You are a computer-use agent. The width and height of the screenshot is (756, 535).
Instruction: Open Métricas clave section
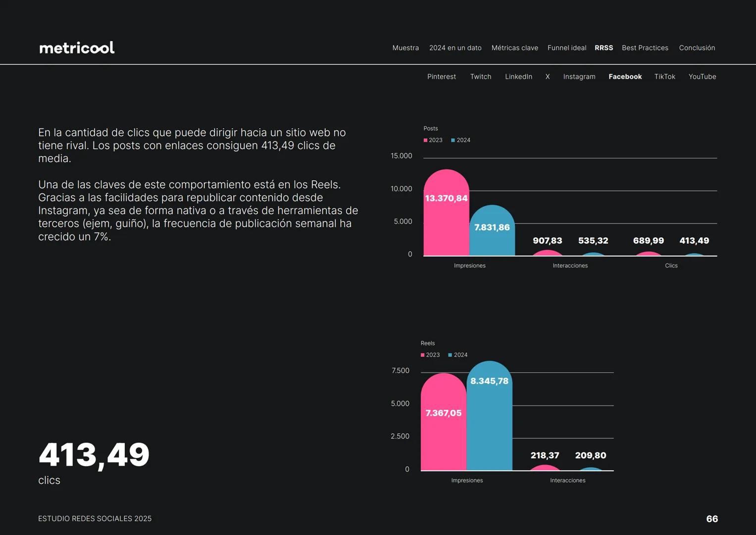(x=514, y=48)
